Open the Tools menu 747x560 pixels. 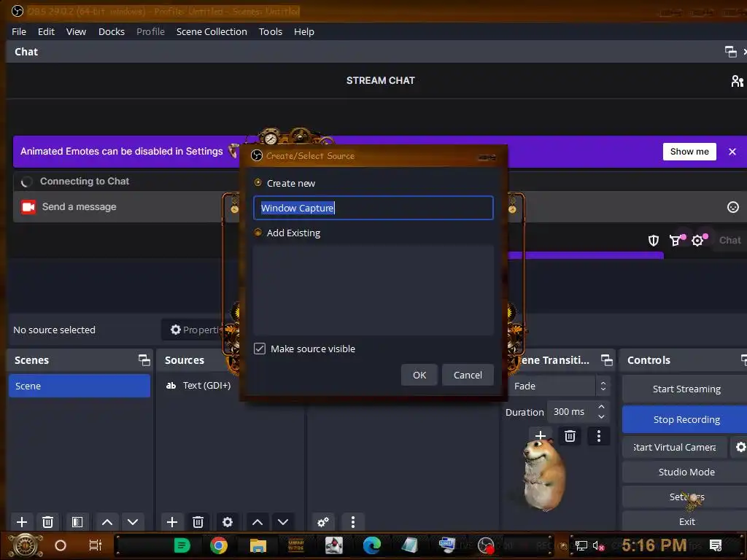pyautogui.click(x=271, y=31)
